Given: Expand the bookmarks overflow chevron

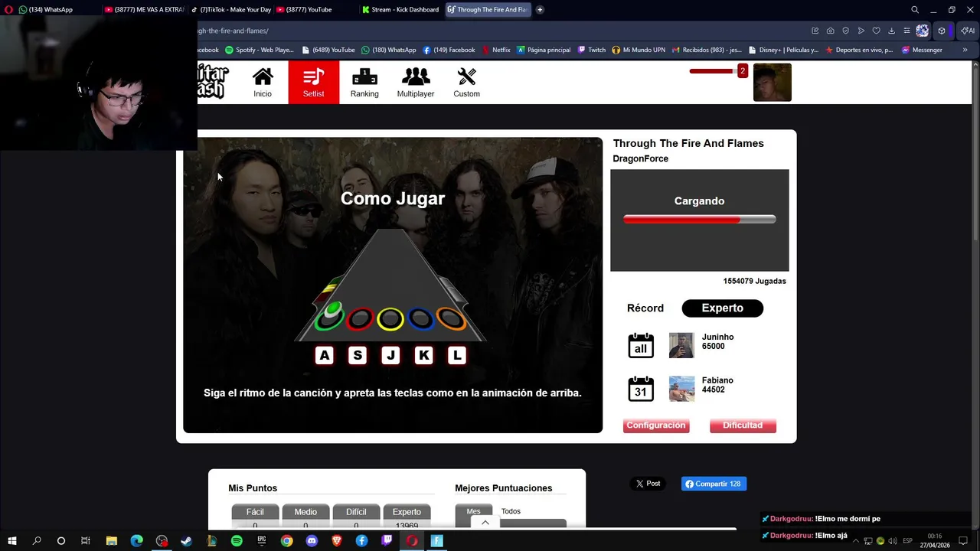Looking at the screenshot, I should point(965,50).
